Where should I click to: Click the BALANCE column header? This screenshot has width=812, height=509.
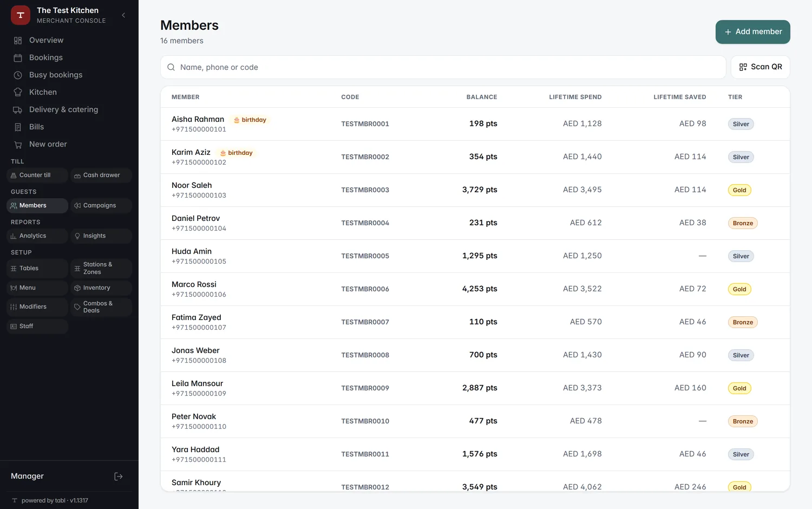pyautogui.click(x=482, y=97)
